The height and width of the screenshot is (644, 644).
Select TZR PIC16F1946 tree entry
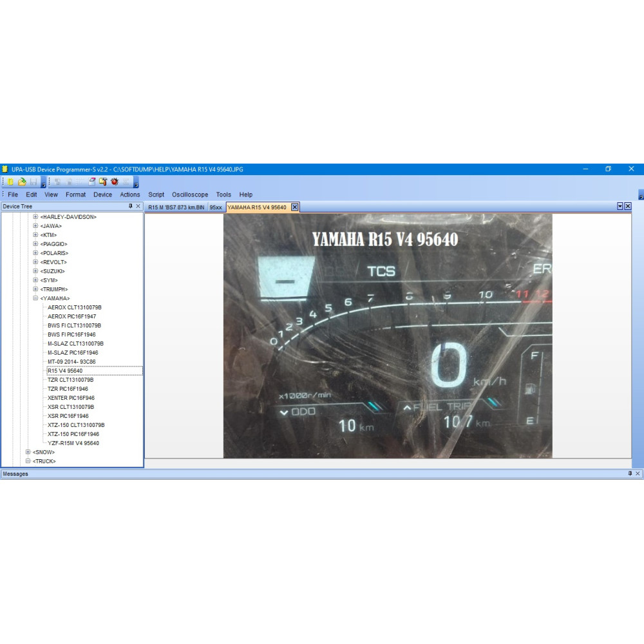coord(68,388)
